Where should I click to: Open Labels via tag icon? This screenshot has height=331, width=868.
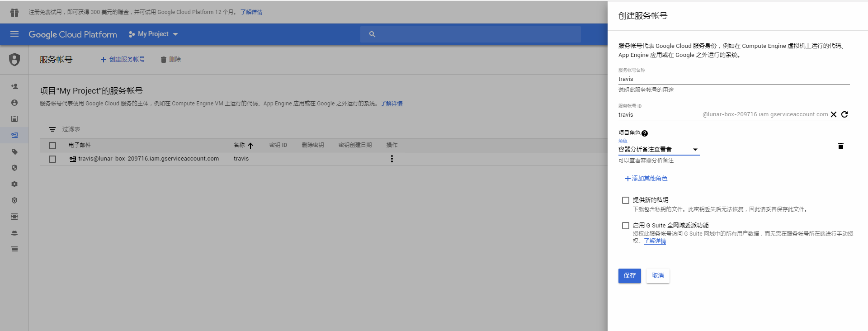click(14, 151)
